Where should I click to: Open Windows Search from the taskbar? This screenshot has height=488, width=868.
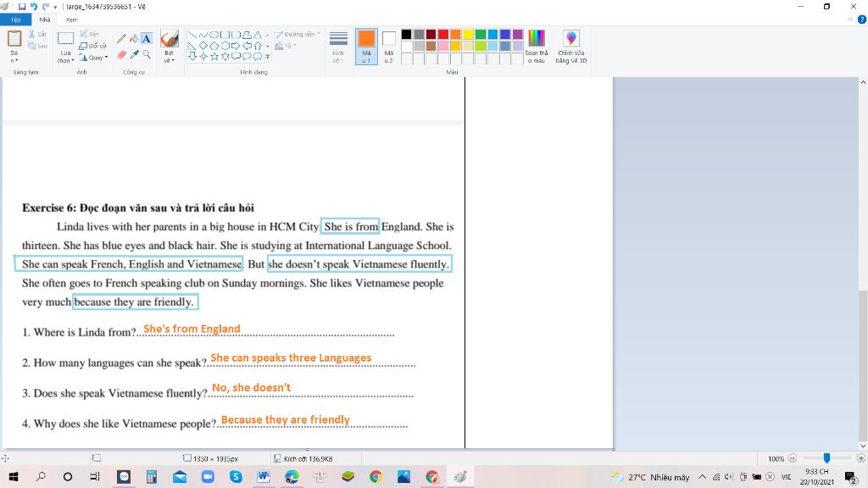click(x=41, y=476)
